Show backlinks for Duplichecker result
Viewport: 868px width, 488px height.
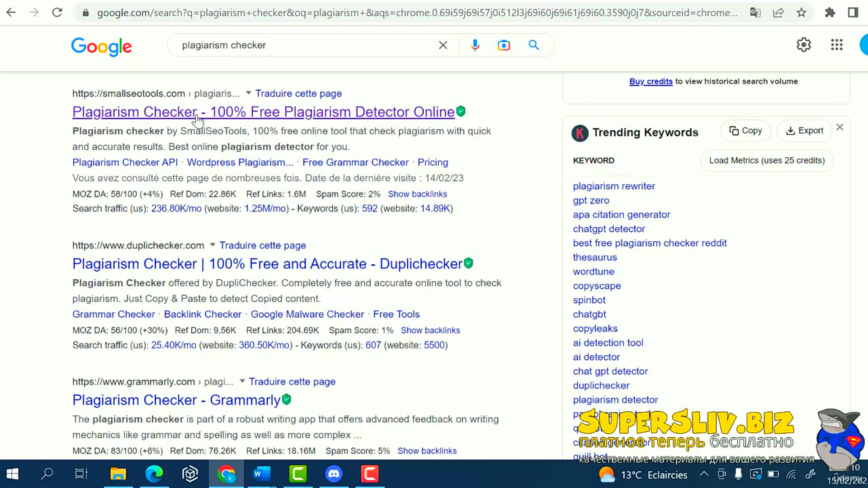point(430,330)
